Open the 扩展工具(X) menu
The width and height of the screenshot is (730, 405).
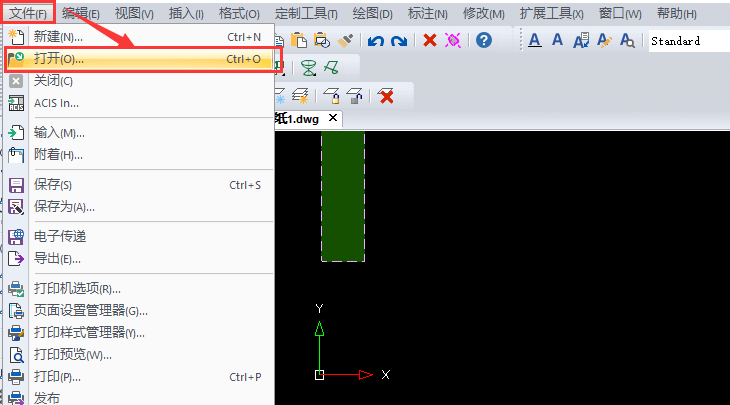[x=551, y=14]
